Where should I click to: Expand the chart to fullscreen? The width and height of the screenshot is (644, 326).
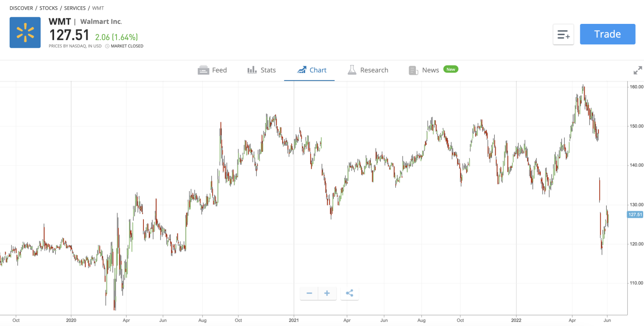(x=638, y=70)
